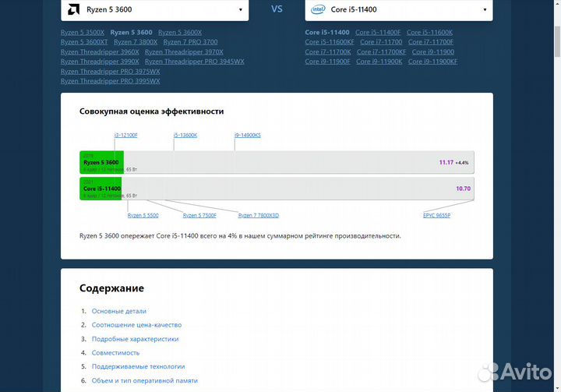This screenshot has height=392, width=561.
Task: Open Ryzen Threadripper PRO 3945WX link
Action: pos(195,62)
